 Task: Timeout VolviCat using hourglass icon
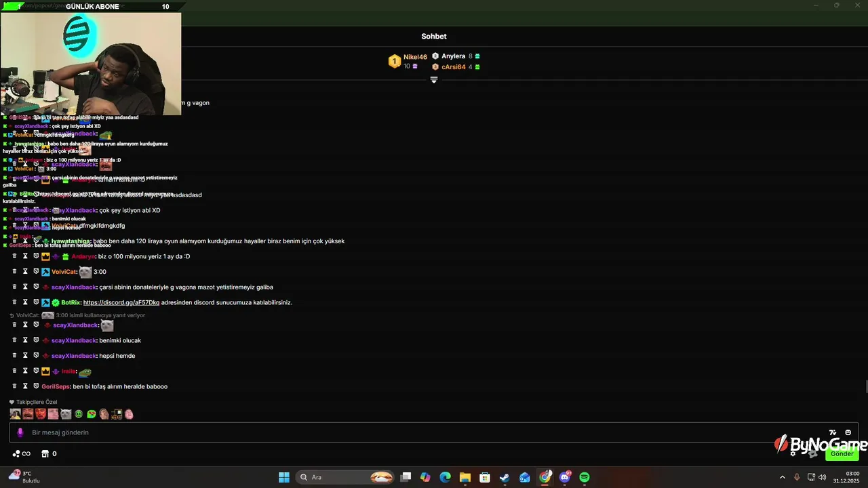(x=25, y=272)
